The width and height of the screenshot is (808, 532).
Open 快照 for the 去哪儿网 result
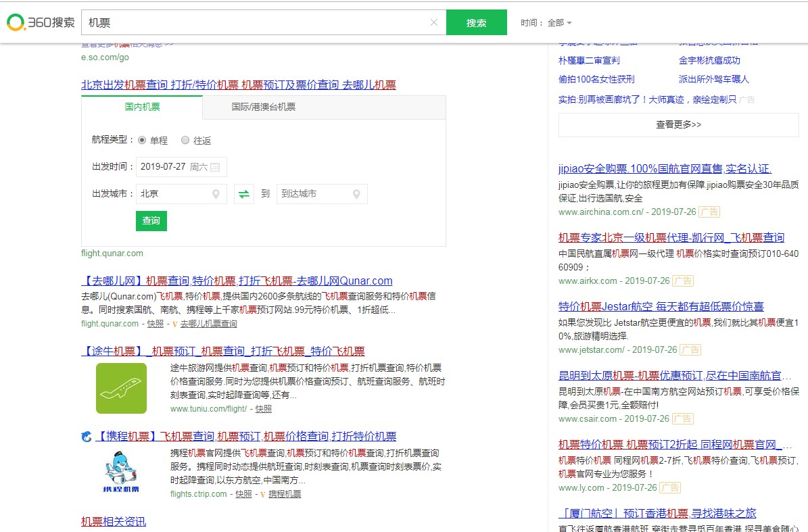pyautogui.click(x=155, y=324)
